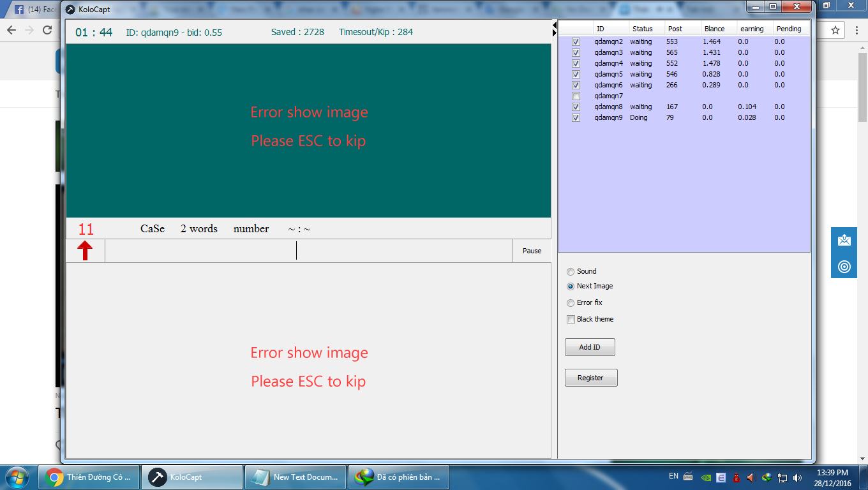This screenshot has width=868, height=490.
Task: Click the Pending column header
Action: 791,29
